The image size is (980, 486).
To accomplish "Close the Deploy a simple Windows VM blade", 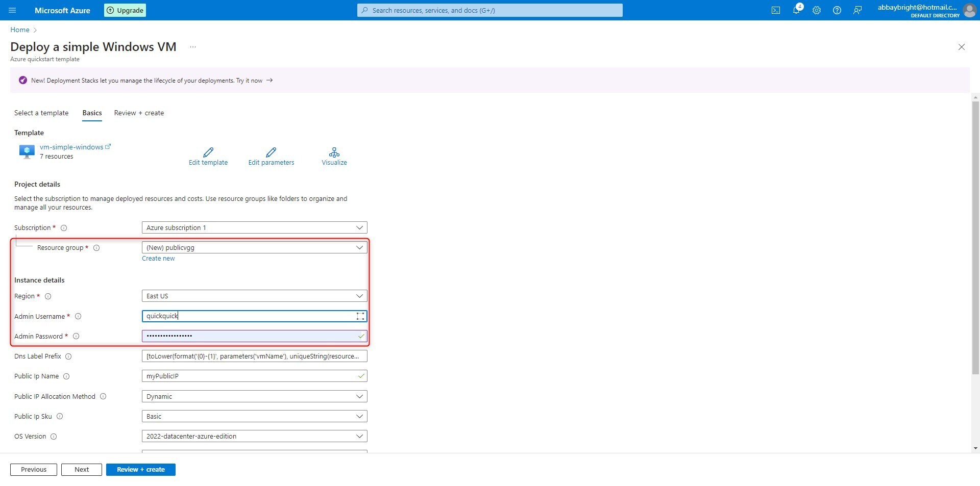I will click(962, 47).
